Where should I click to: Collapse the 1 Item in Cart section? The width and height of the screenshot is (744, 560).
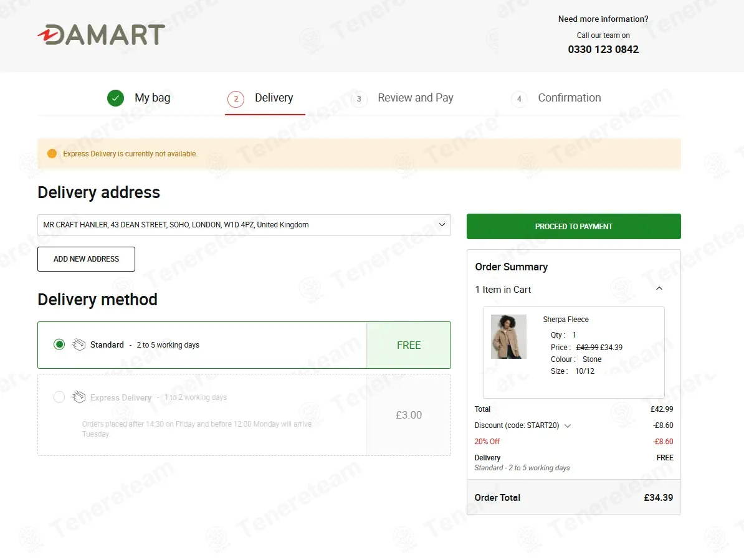(x=659, y=289)
